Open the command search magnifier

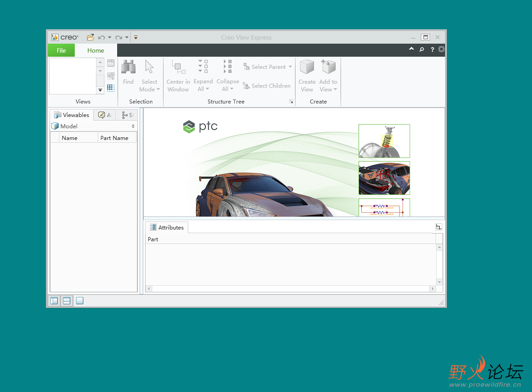coord(422,50)
